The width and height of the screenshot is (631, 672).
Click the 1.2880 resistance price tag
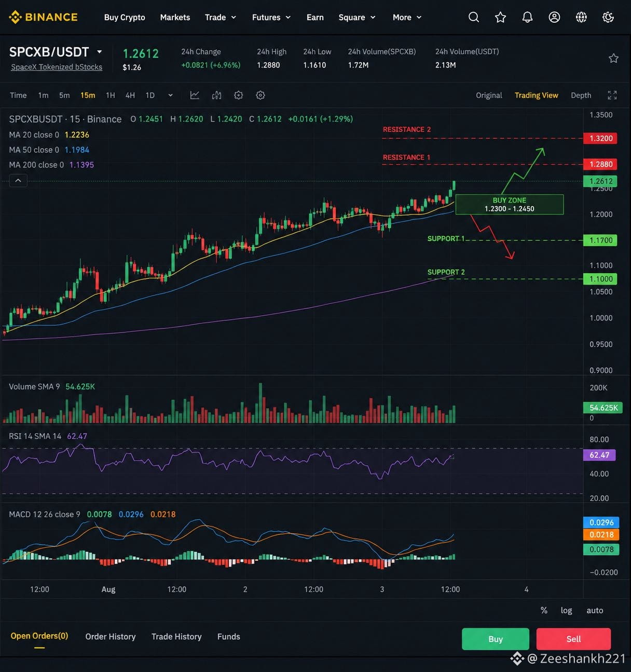pos(600,164)
